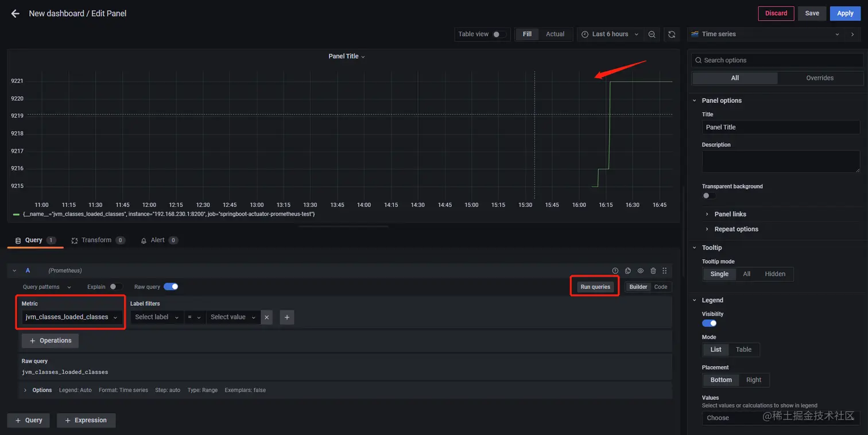The width and height of the screenshot is (868, 435).
Task: Click the zoom out time range icon
Action: coord(652,34)
